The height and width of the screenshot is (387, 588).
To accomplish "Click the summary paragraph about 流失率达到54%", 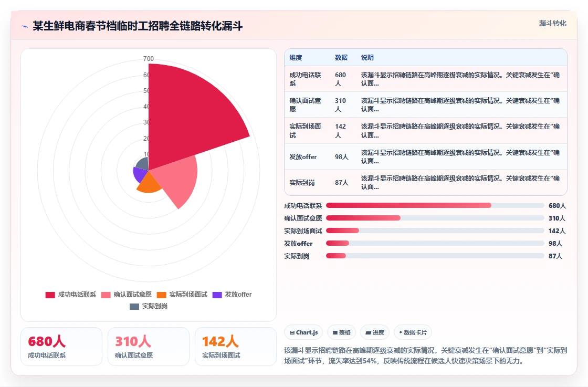I will point(426,355).
